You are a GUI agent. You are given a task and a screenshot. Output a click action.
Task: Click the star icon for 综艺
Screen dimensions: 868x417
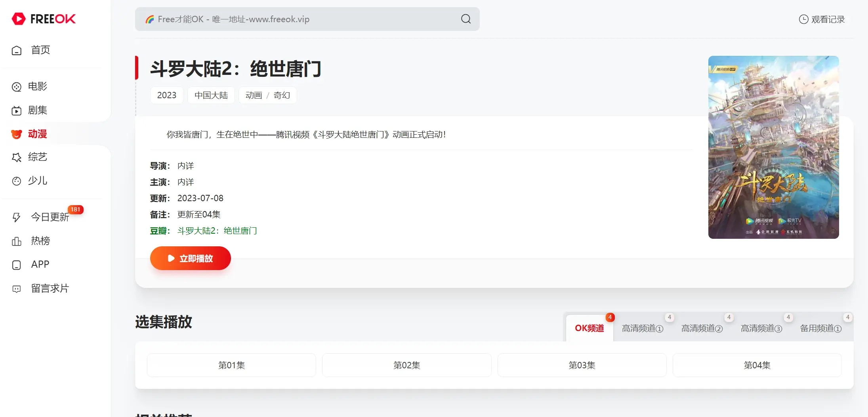17,158
